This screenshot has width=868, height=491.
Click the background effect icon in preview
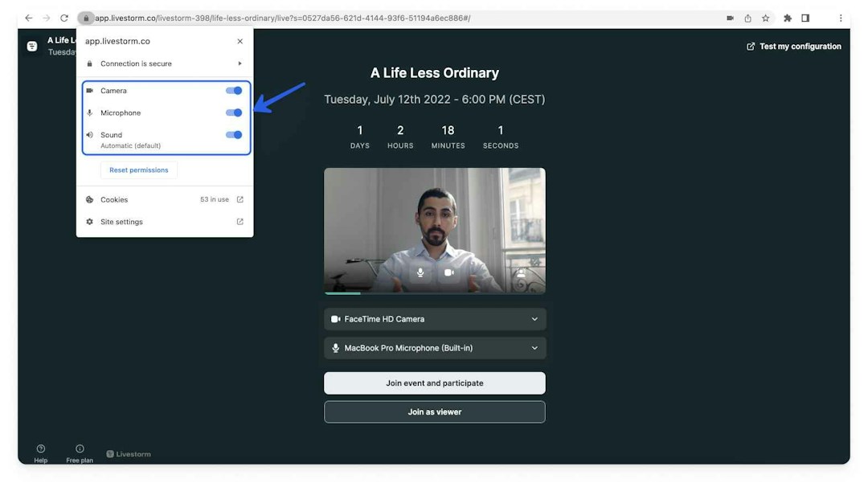(x=521, y=272)
